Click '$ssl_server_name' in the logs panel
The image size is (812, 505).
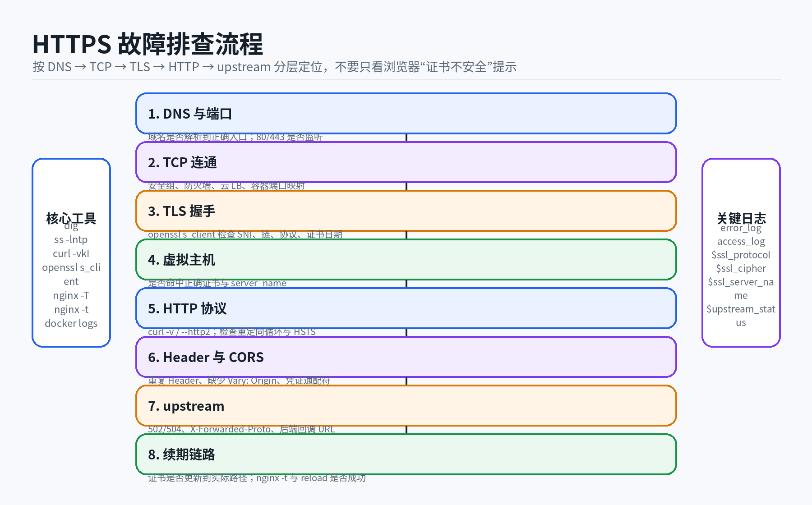click(x=741, y=289)
